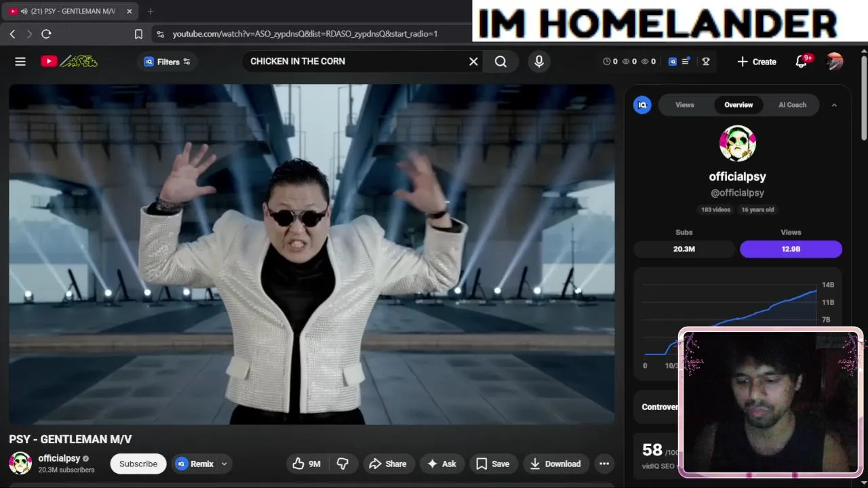Click the 16 years old badge

click(x=757, y=210)
